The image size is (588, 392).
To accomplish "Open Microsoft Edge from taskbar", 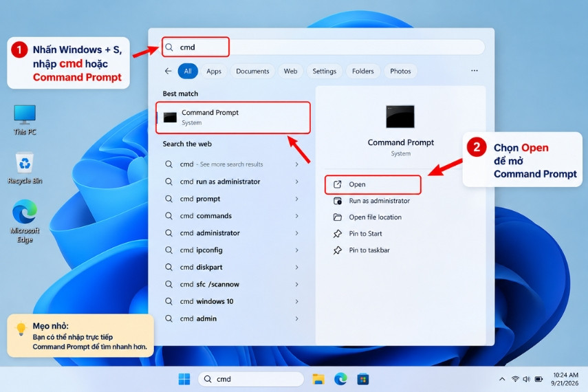I will (340, 379).
